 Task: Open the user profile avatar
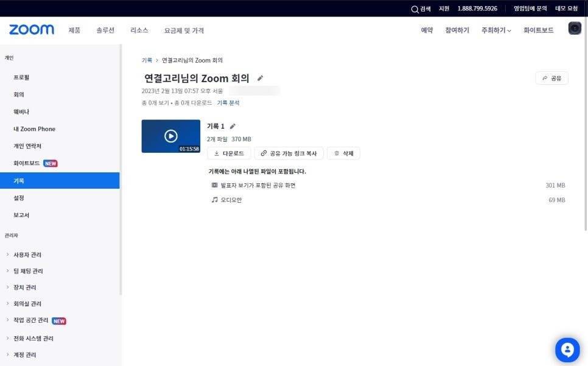[x=575, y=29]
